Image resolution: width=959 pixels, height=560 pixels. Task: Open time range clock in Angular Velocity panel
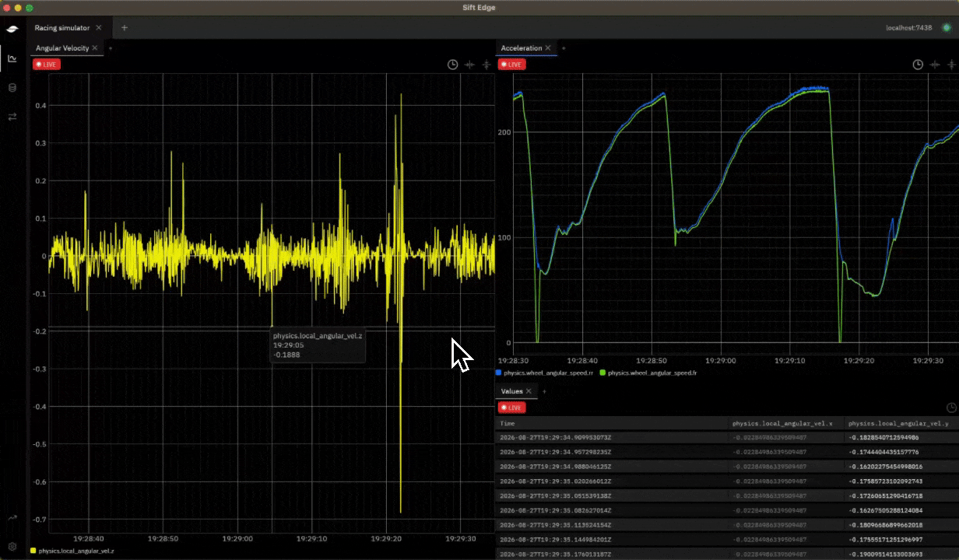pyautogui.click(x=452, y=65)
